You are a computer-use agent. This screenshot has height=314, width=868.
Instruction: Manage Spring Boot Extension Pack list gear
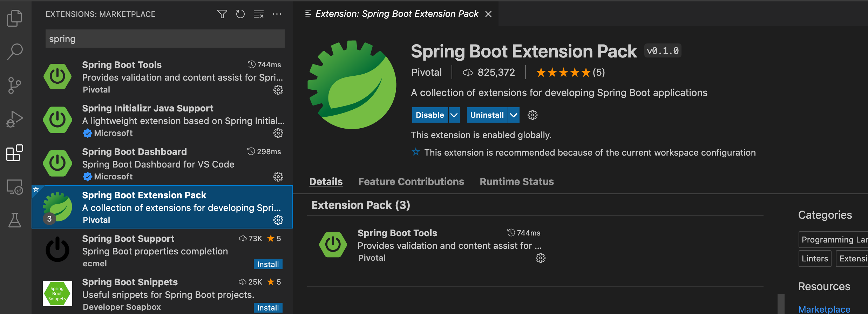pos(278,220)
